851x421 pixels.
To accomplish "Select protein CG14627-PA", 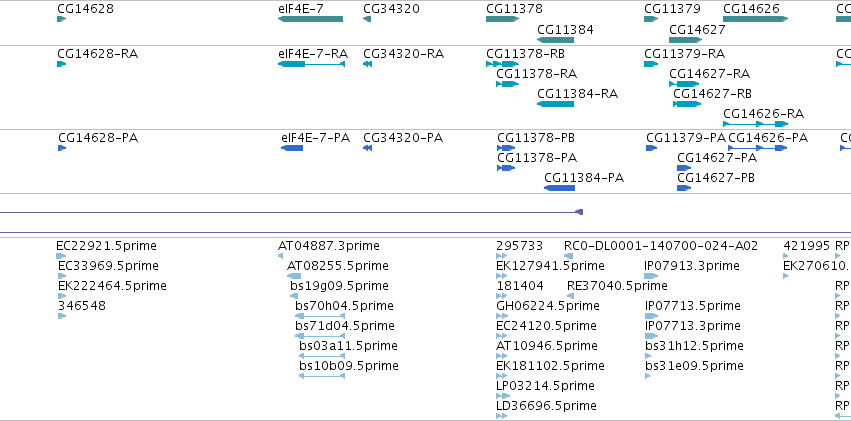I will click(717, 158).
